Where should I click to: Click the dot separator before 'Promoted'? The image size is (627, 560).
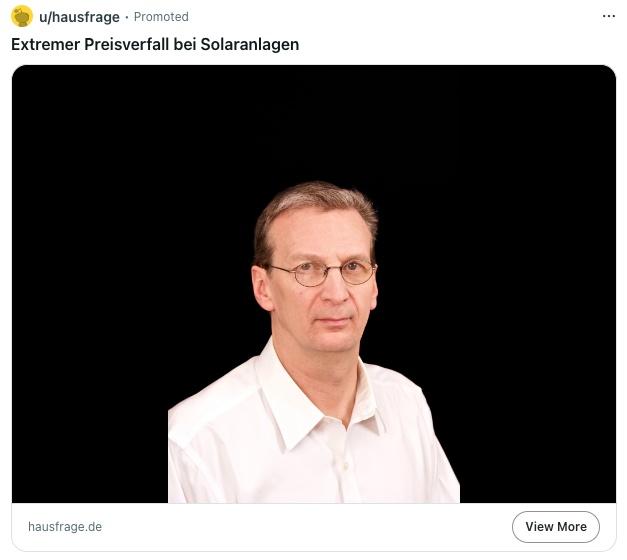(x=127, y=17)
